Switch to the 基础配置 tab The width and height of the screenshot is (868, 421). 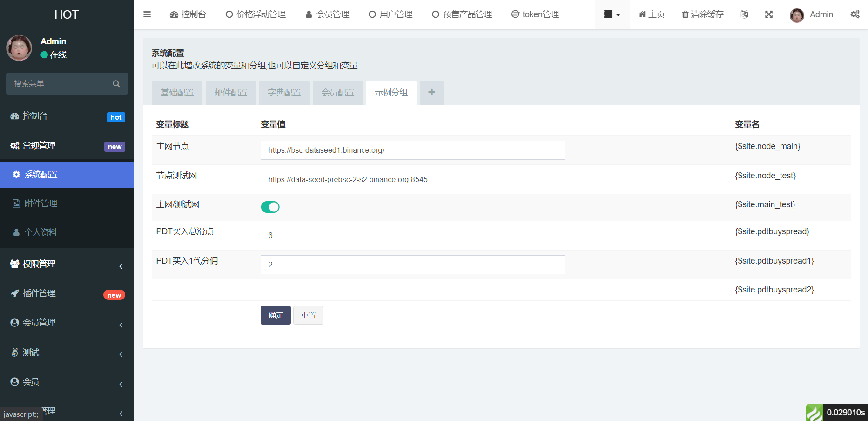coord(177,93)
